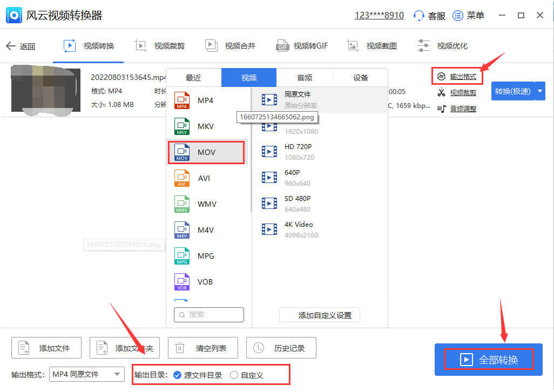Click the scissors icon for 视频裁剪

[x=441, y=92]
